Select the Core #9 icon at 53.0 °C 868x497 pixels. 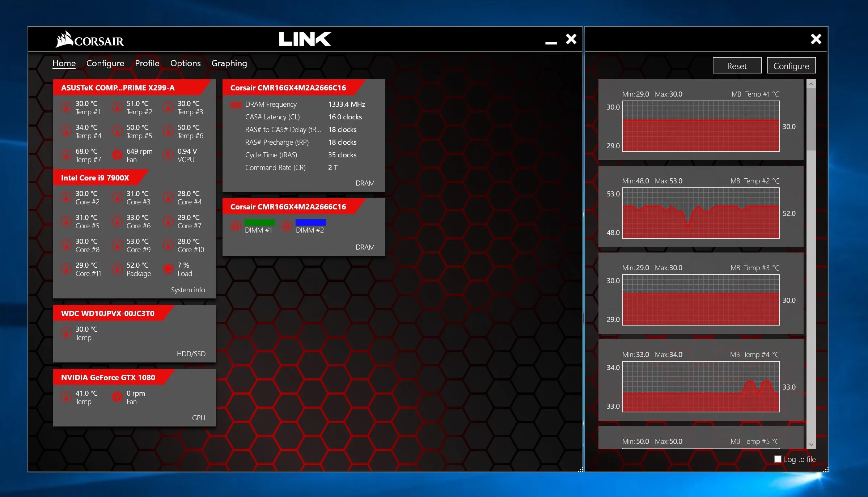pyautogui.click(x=117, y=245)
